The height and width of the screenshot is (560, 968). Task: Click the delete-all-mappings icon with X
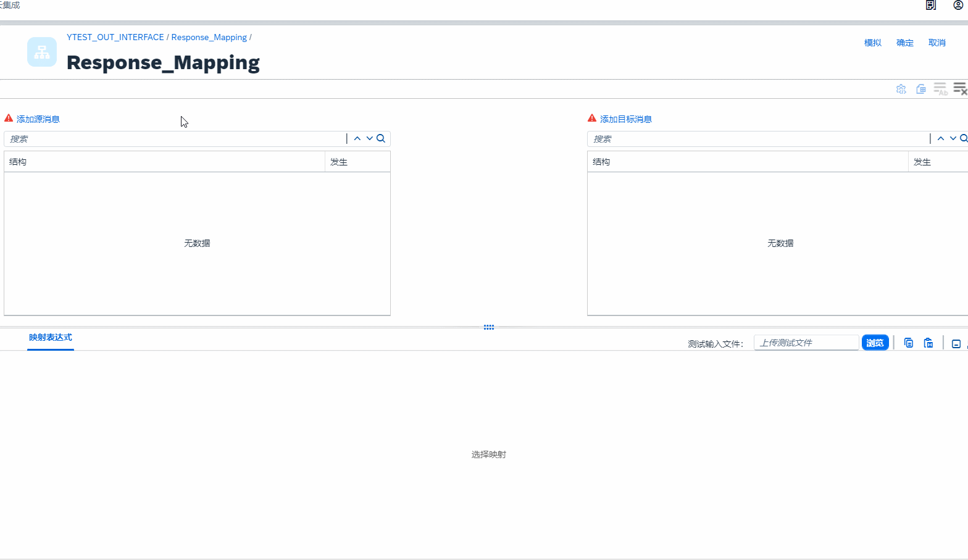959,89
